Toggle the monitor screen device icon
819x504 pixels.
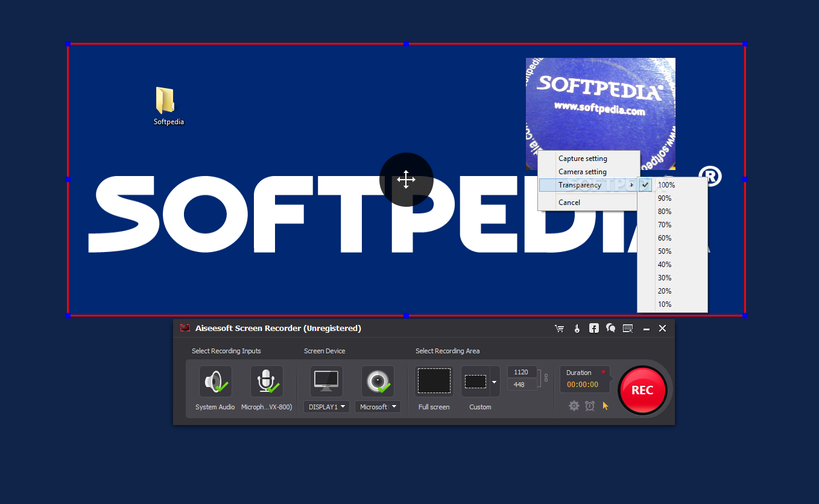tap(326, 381)
